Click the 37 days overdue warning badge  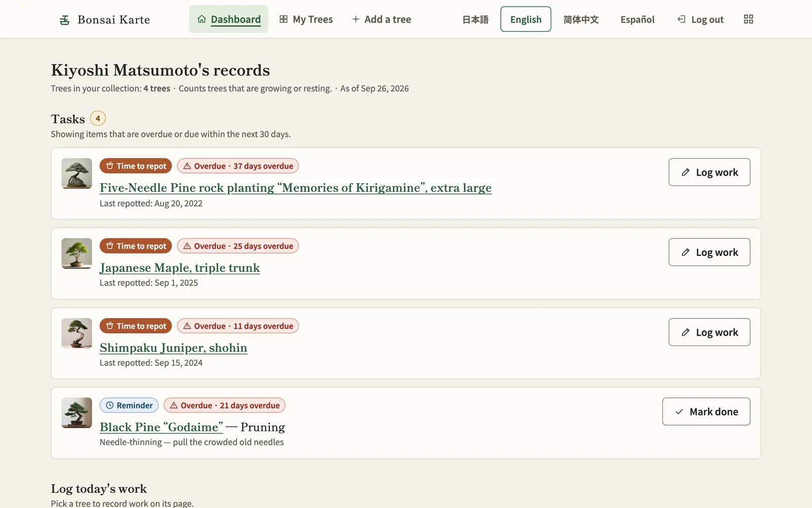click(x=238, y=166)
